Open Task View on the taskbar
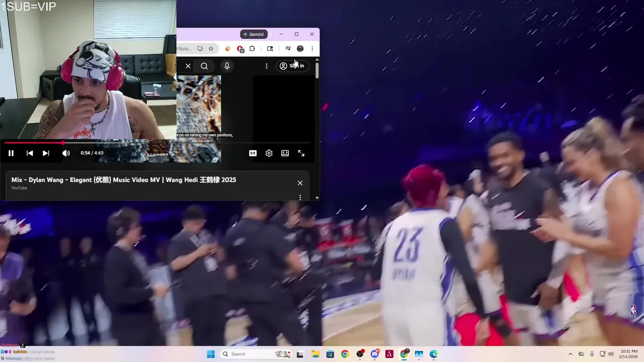The width and height of the screenshot is (644, 362). (300, 354)
